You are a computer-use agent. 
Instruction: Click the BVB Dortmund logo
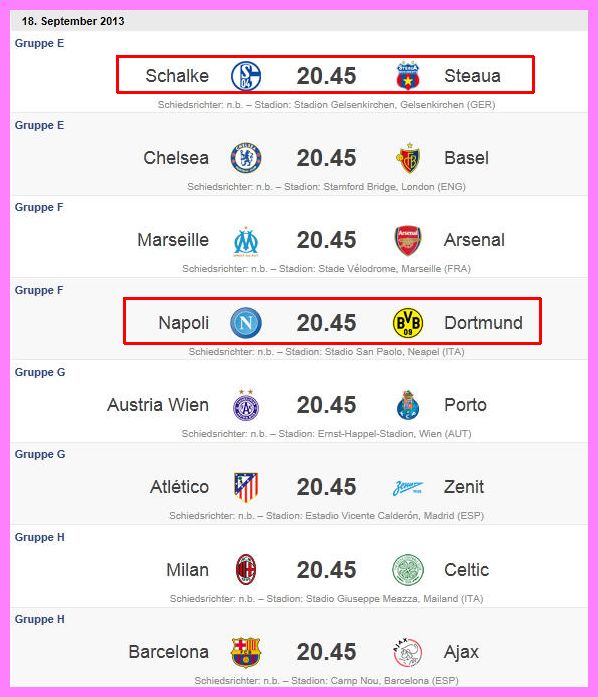point(408,323)
